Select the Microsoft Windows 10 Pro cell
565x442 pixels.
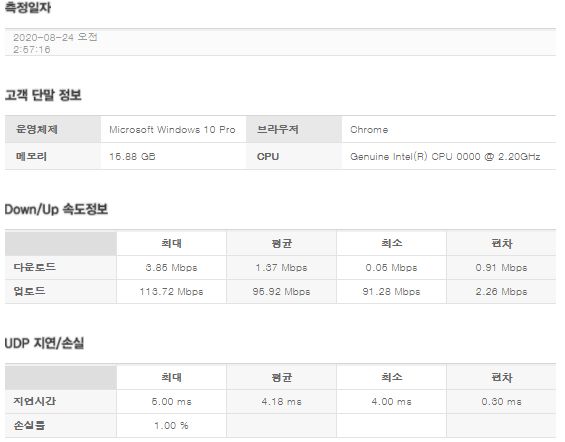click(x=172, y=130)
